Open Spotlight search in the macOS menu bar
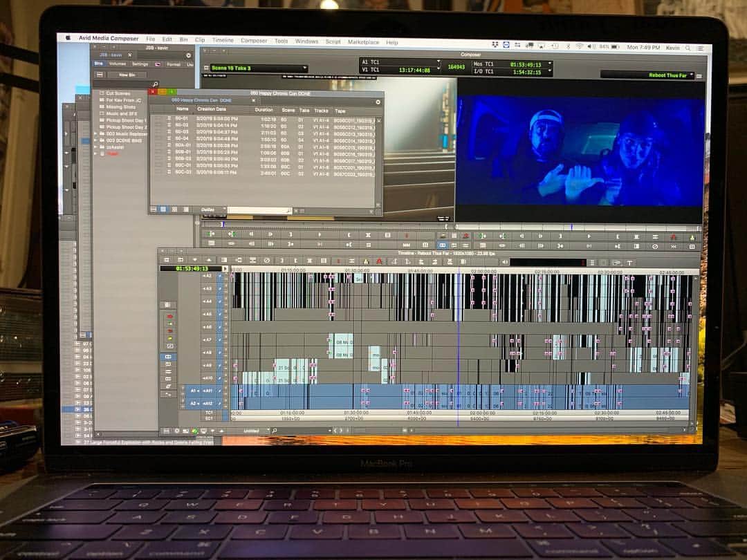747x560 pixels. tap(688, 48)
